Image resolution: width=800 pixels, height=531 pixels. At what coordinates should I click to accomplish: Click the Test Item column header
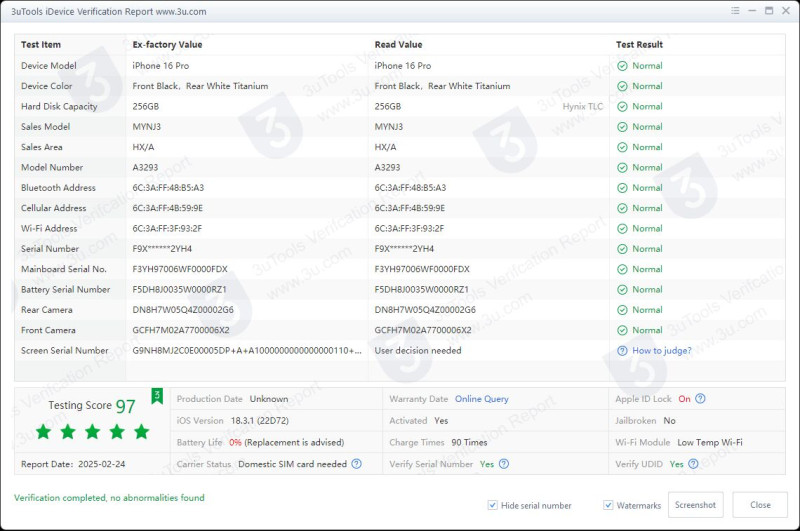point(41,44)
